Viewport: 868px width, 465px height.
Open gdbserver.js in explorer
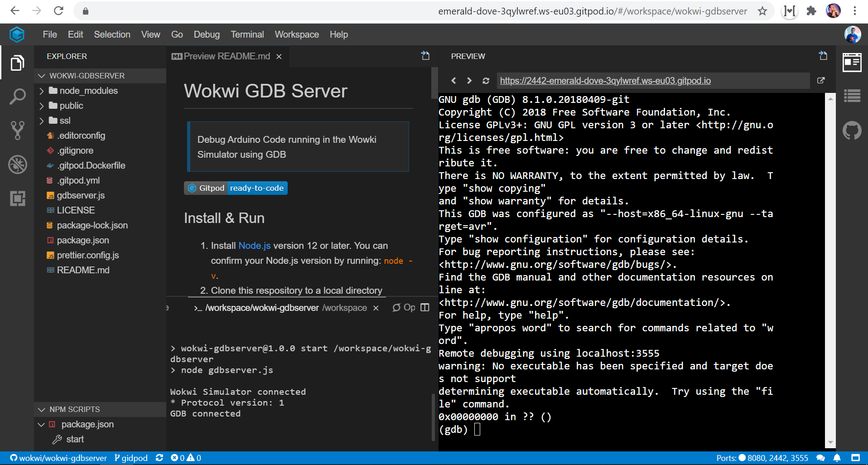(x=81, y=195)
